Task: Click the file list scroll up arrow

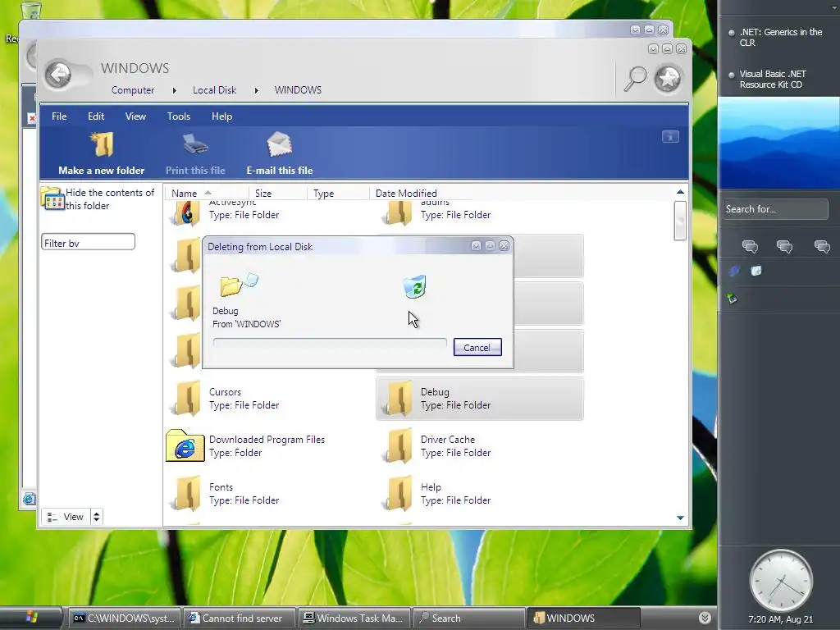Action: click(680, 192)
